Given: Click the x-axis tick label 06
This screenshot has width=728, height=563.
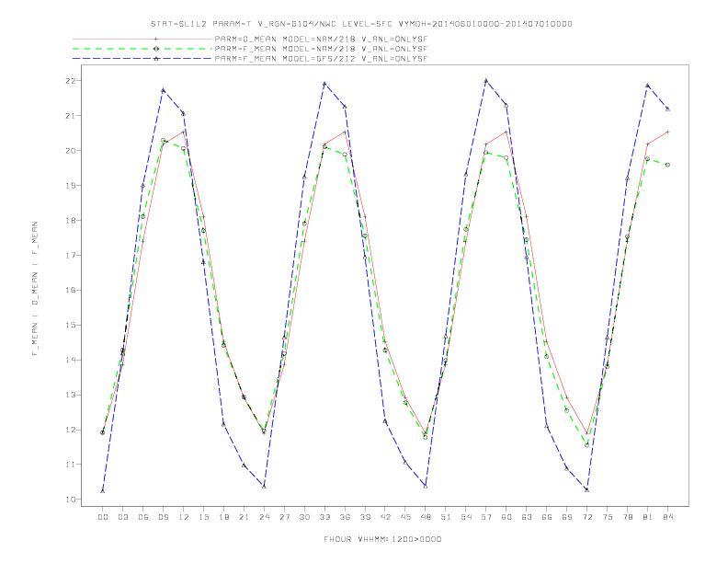Looking at the screenshot, I should pyautogui.click(x=143, y=517).
